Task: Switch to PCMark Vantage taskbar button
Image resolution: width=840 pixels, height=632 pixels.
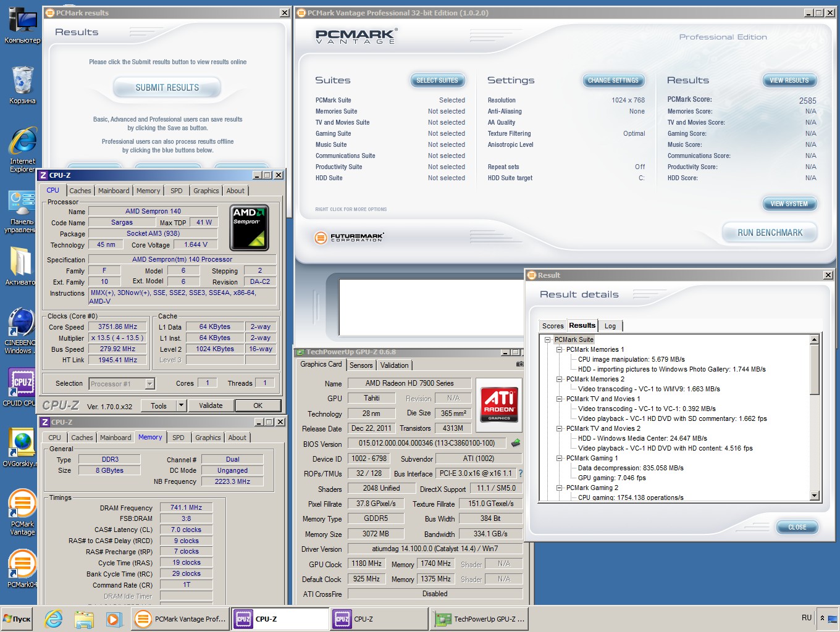Action: click(180, 619)
